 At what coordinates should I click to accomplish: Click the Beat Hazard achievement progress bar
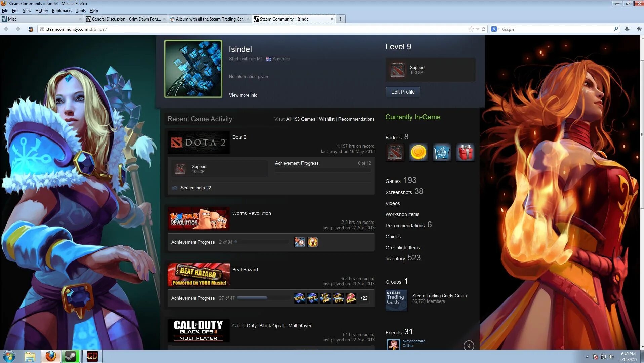(264, 298)
